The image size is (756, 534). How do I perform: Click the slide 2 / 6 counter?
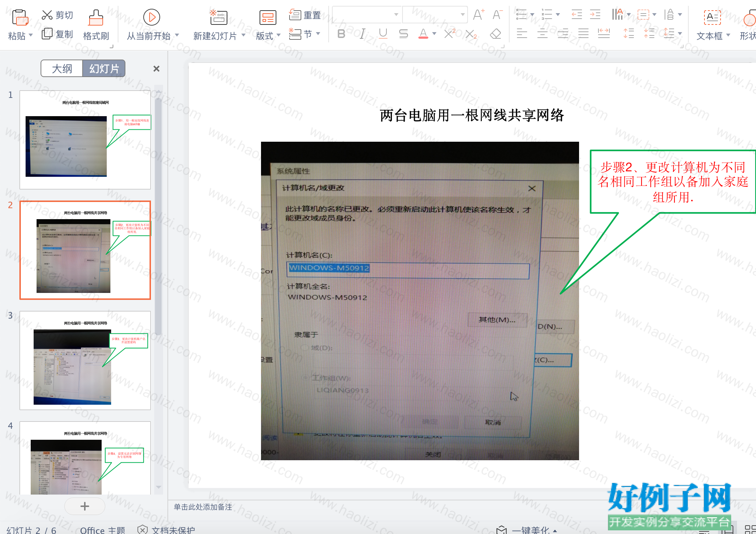(x=31, y=530)
